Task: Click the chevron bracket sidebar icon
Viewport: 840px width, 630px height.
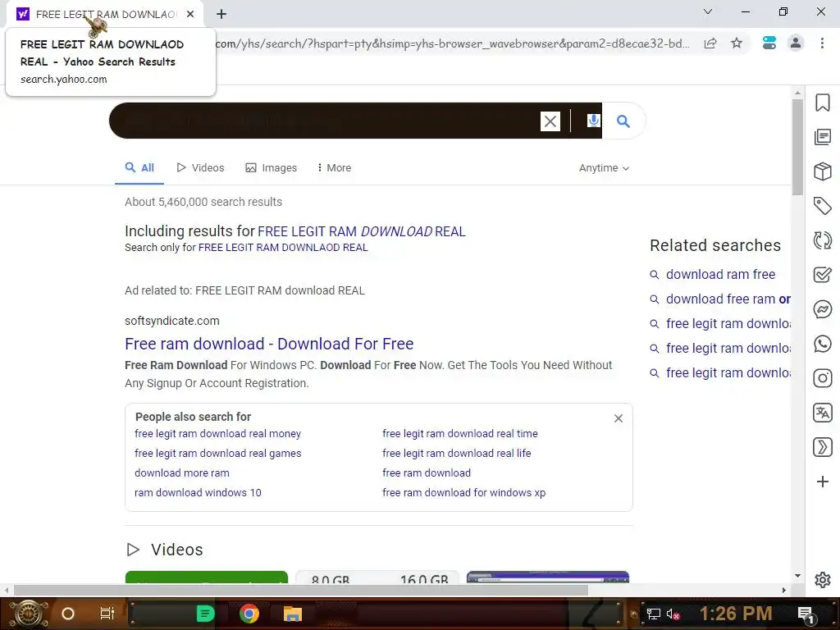Action: [x=822, y=447]
